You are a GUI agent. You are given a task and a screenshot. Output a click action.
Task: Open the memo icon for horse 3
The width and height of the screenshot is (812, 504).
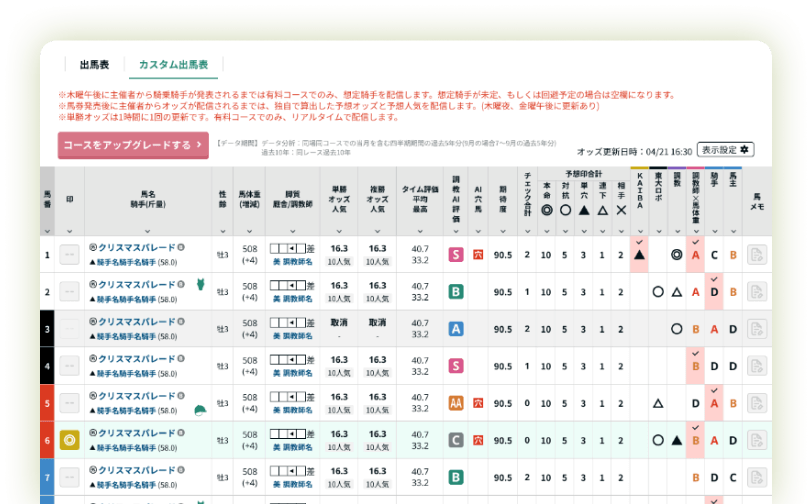pos(756,329)
